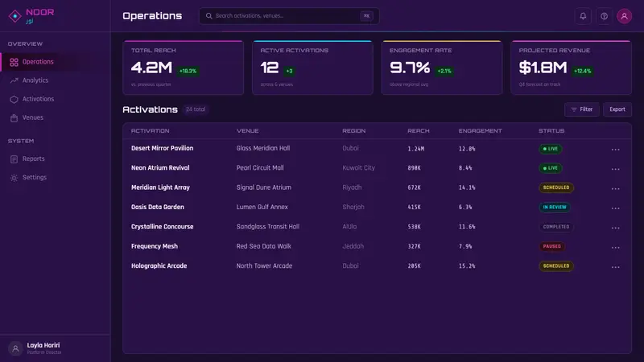Click the 24 total count badge
The width and height of the screenshot is (644, 362).
196,109
